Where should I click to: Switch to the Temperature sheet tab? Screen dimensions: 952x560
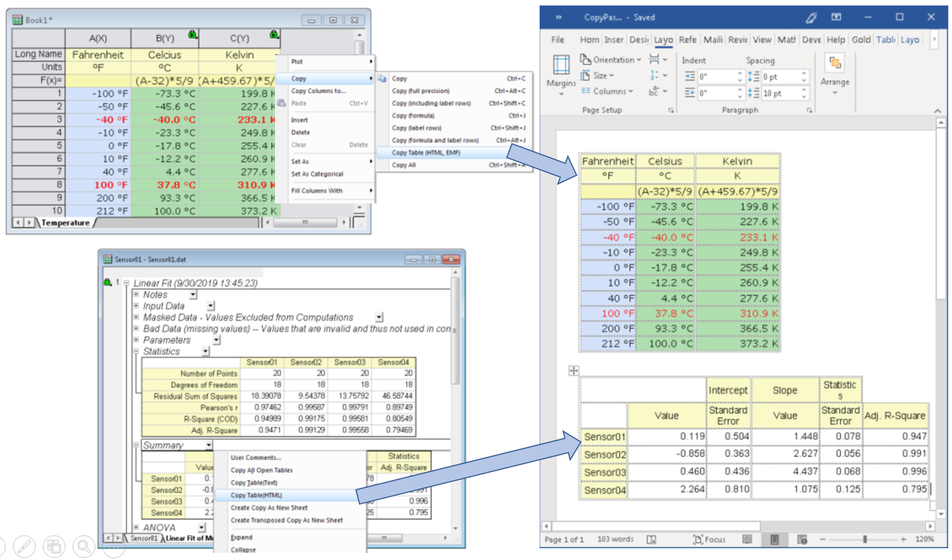click(x=65, y=223)
